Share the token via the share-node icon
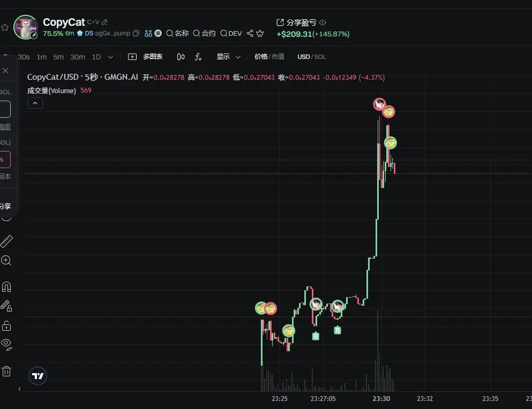The image size is (532, 409). 250,33
